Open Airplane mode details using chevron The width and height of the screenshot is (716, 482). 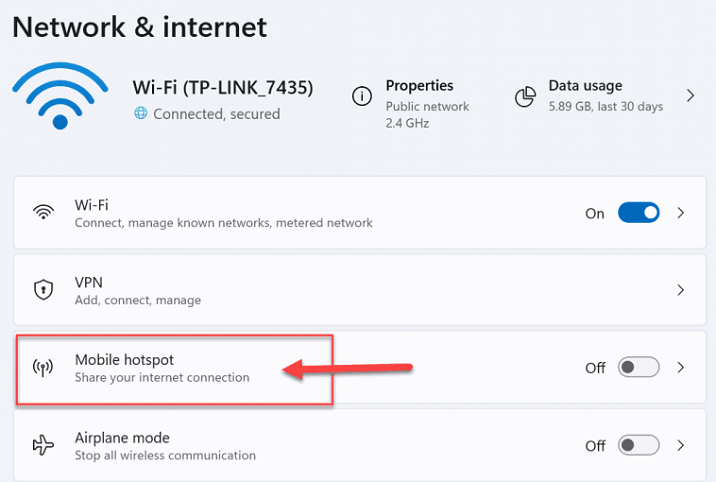(681, 445)
